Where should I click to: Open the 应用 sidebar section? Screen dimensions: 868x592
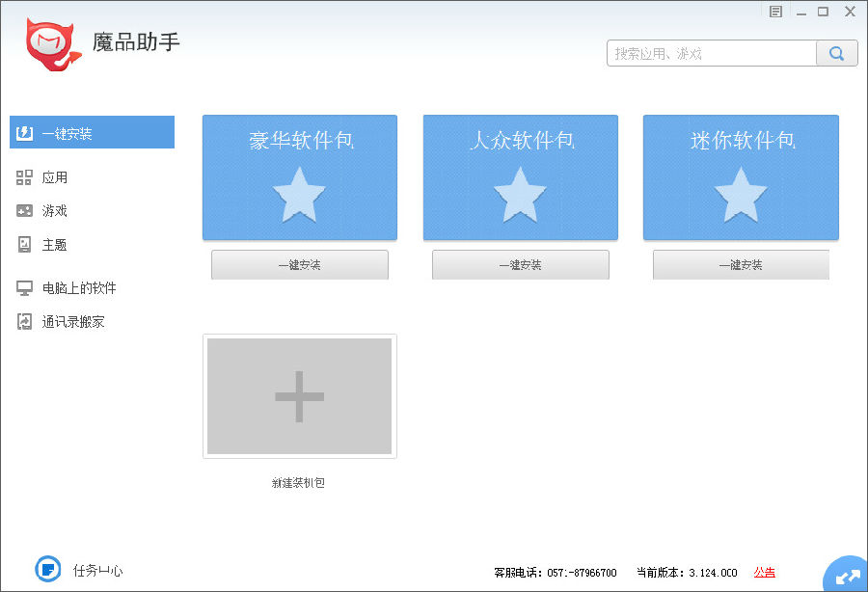pos(55,177)
